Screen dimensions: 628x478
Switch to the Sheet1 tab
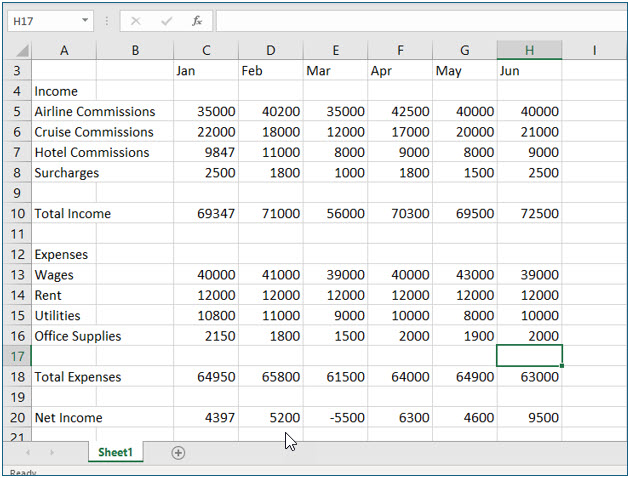(x=115, y=452)
